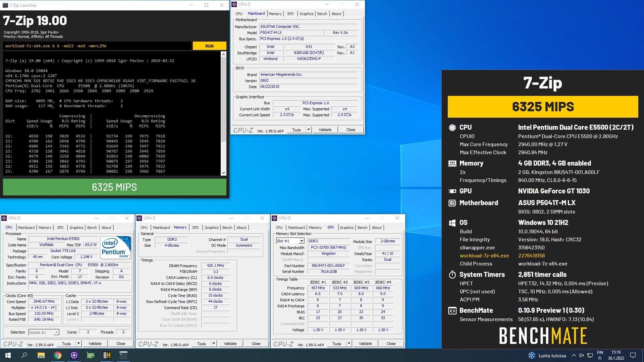Viewport: 644px width, 362px height.
Task: Click the 7-Zip output scrollbar thumb
Action: [x=223, y=100]
